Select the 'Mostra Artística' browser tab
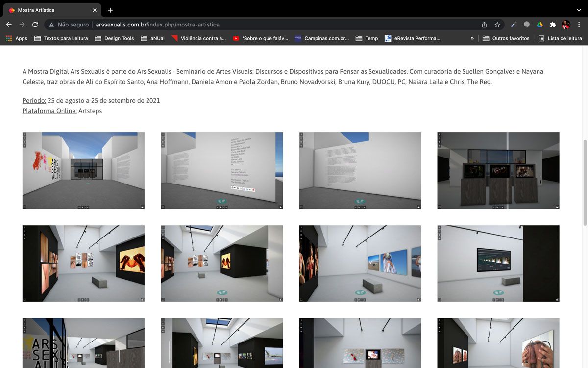The height and width of the screenshot is (368, 588). [49, 10]
